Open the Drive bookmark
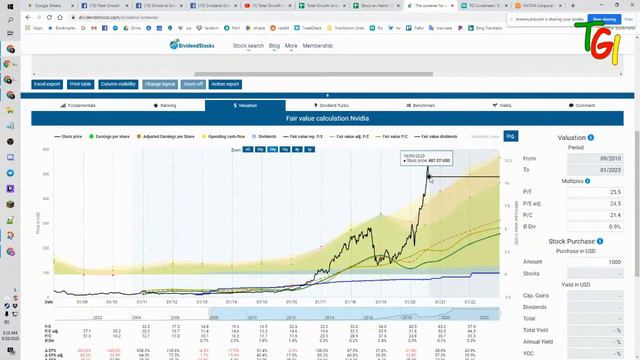Screen dimensions: 640x360 132,28
